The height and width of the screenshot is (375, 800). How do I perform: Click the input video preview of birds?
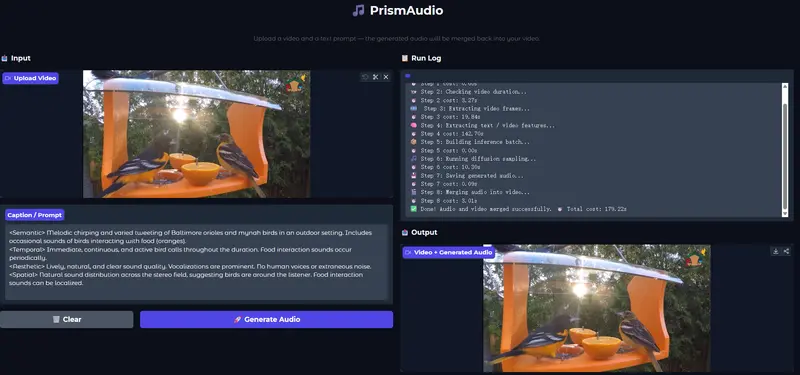196,134
